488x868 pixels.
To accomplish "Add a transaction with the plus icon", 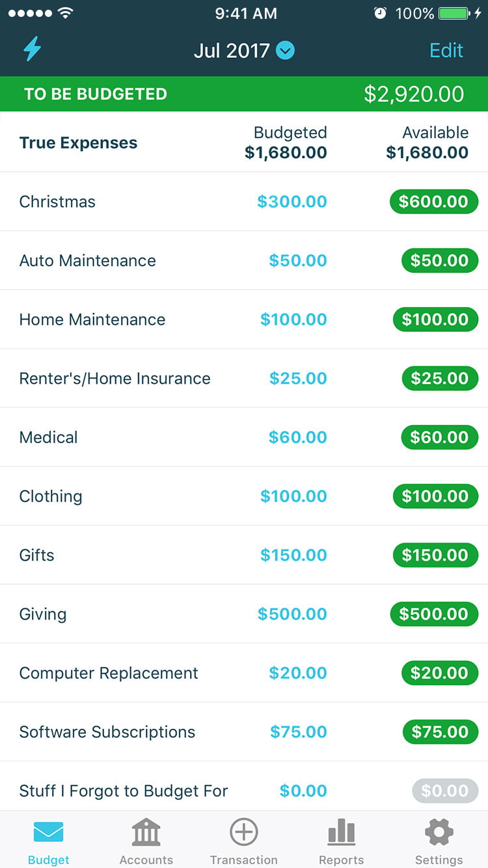I will [x=244, y=832].
